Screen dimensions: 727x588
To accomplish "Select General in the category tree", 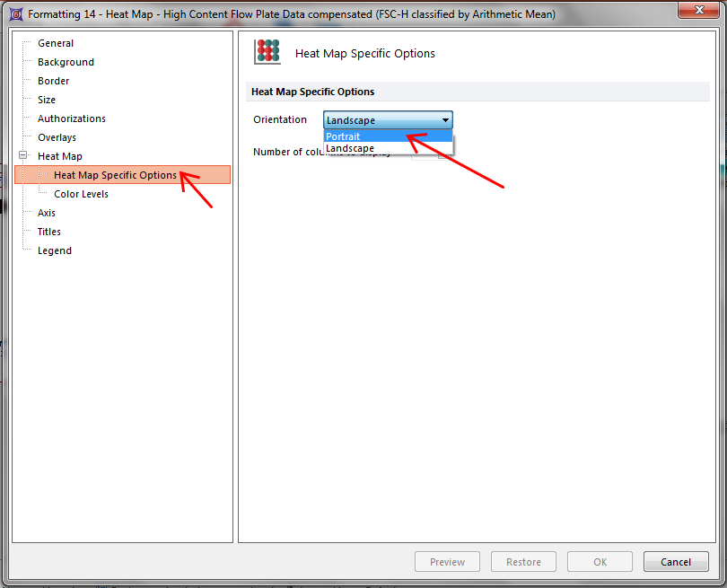I will [x=56, y=43].
